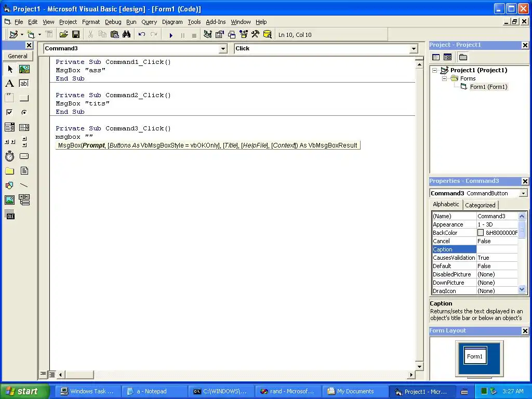Click View Object in Project panel
532x399 pixels.
[x=447, y=57]
